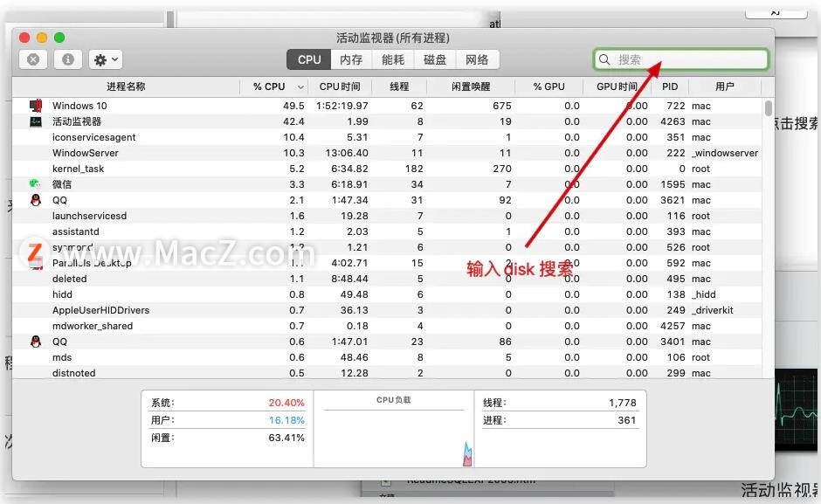
Task: Click the iconservicesagent row
Action: pyautogui.click(x=131, y=137)
